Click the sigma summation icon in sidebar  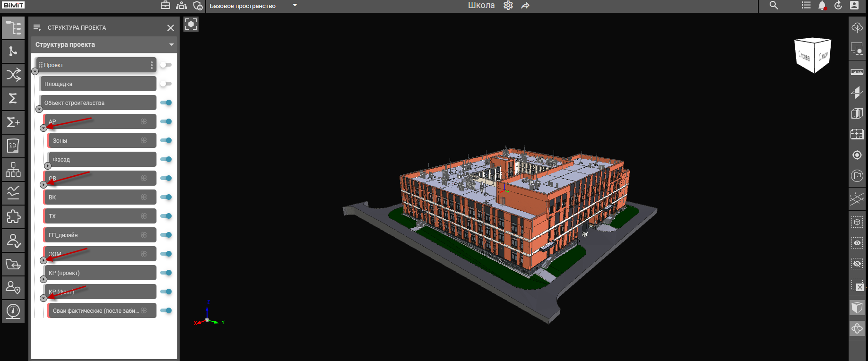pos(13,98)
